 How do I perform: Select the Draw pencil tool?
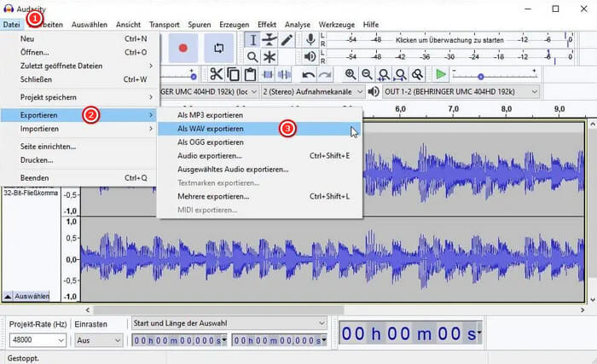pos(287,40)
